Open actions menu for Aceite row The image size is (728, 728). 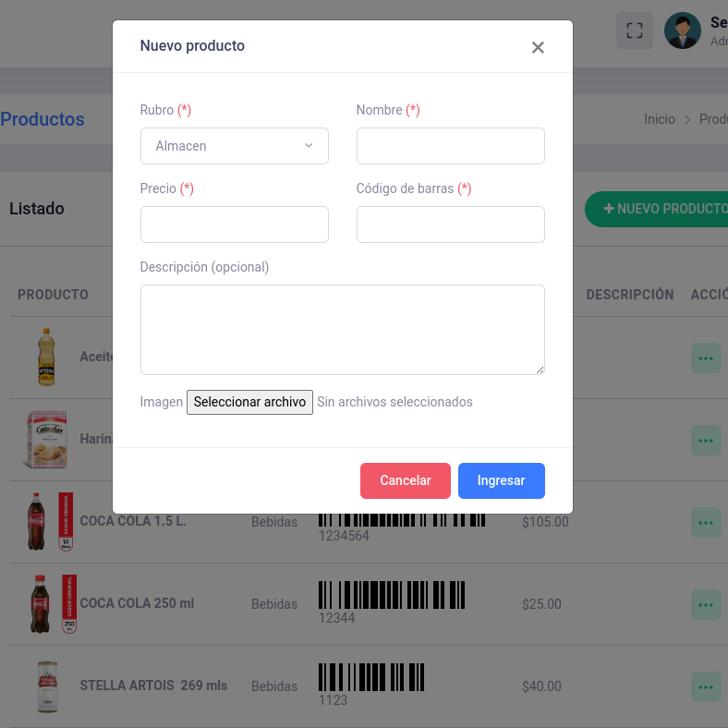(706, 358)
